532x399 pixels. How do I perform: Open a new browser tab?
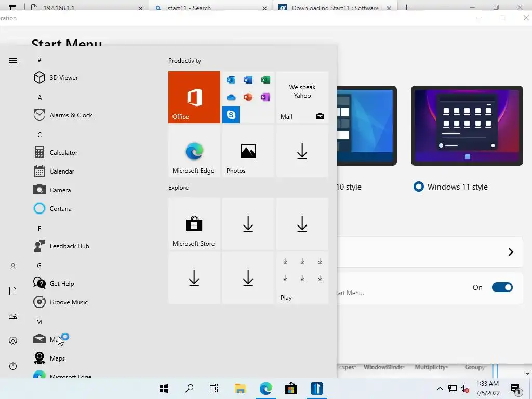tap(406, 7)
